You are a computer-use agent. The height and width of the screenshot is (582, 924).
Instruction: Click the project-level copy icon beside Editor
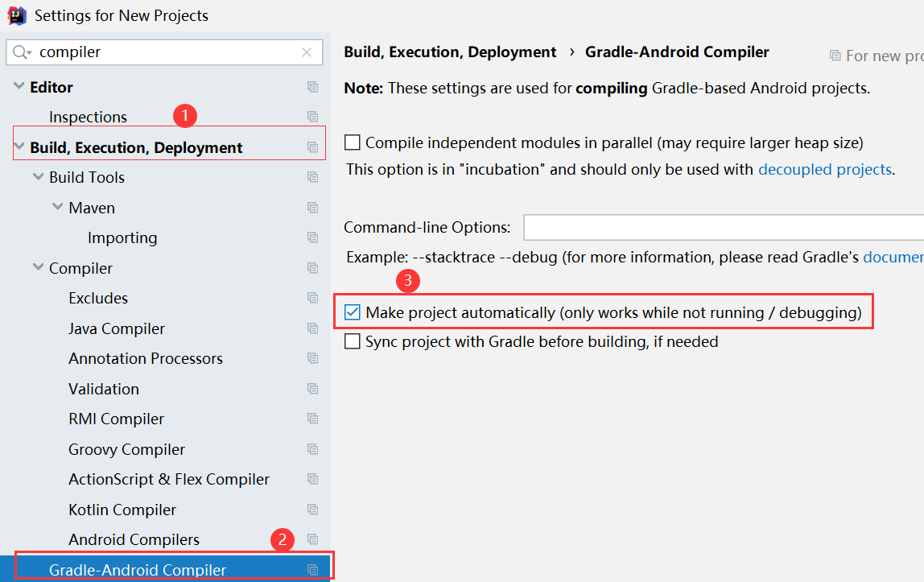click(x=313, y=87)
